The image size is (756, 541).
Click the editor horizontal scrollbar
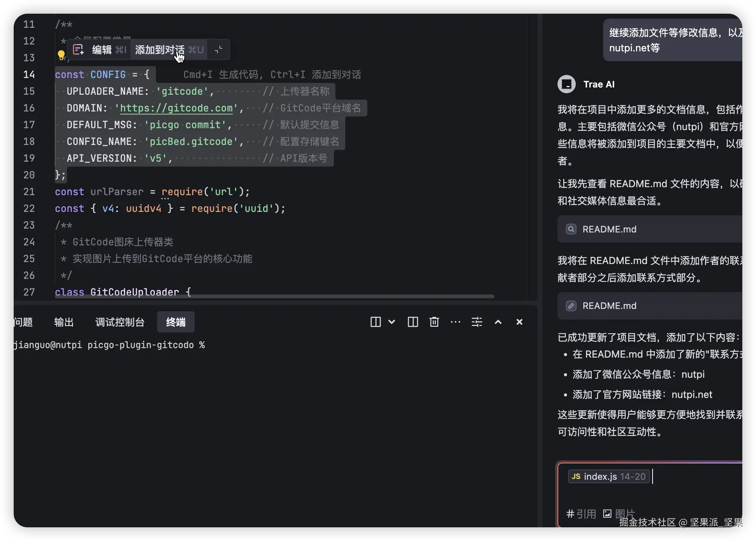tap(274, 296)
